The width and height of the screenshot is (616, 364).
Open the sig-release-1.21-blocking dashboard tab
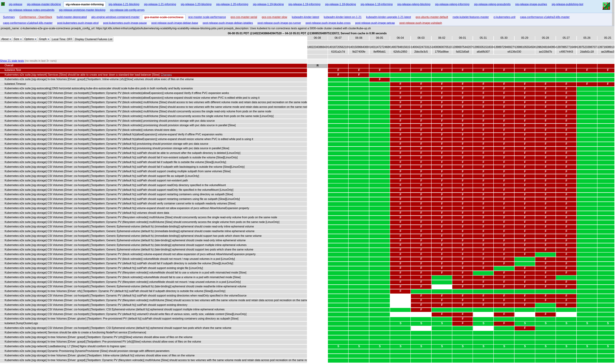point(124,5)
